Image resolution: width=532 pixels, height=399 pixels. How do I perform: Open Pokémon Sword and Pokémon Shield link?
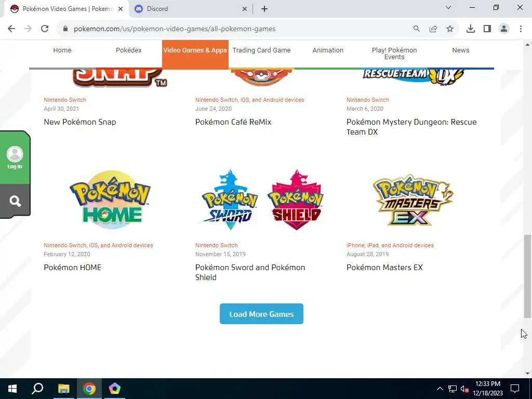[x=250, y=272]
